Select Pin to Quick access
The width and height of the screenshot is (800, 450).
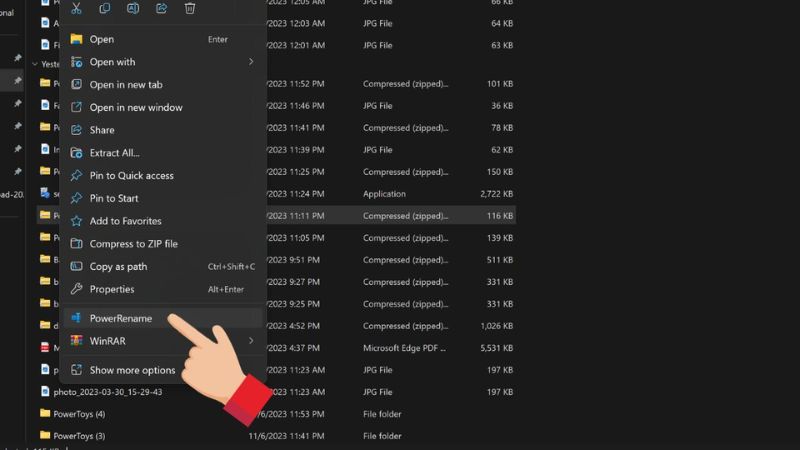coord(131,176)
